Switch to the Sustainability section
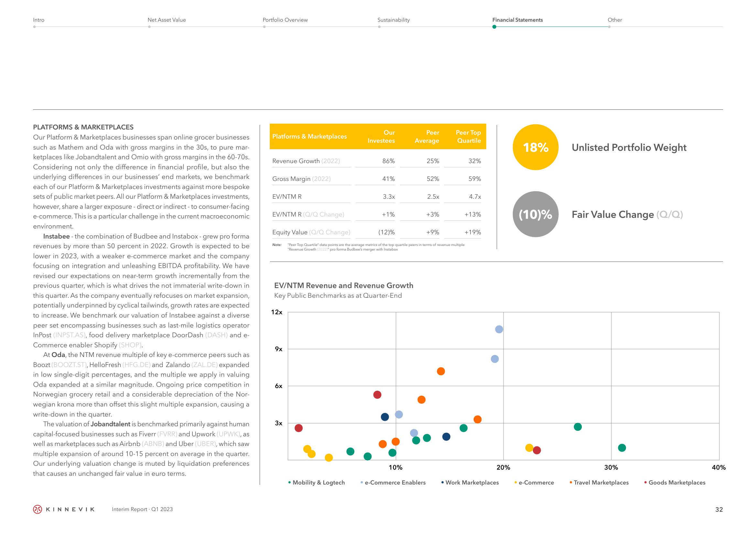The image size is (756, 535). pyautogui.click(x=394, y=20)
